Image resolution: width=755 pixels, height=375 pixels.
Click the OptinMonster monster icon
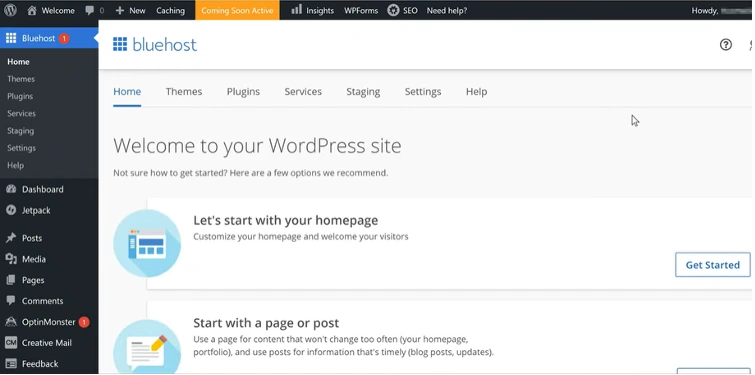point(11,322)
